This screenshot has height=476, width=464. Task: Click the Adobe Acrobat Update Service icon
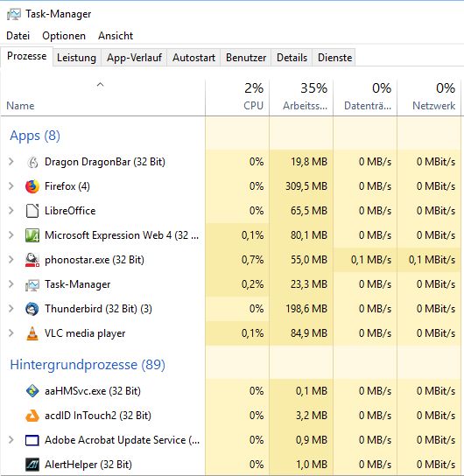pos(32,440)
